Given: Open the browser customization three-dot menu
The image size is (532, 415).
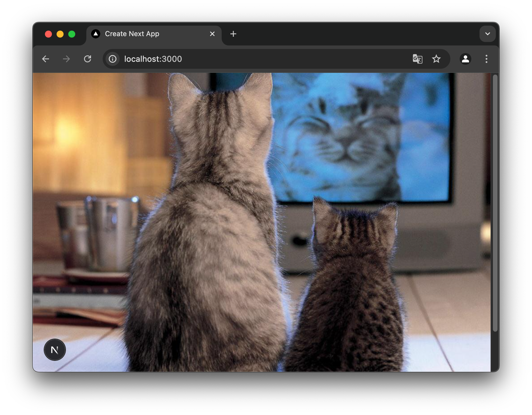Looking at the screenshot, I should pyautogui.click(x=486, y=59).
